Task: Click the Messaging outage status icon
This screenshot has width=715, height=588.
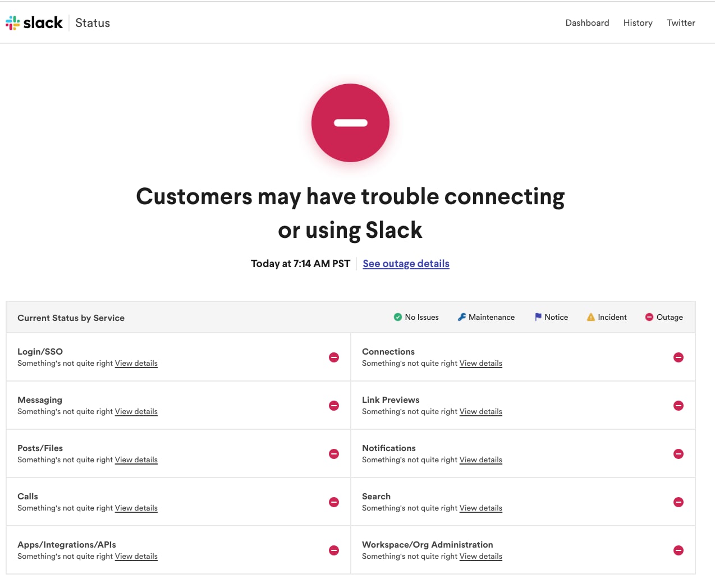Action: [x=334, y=406]
